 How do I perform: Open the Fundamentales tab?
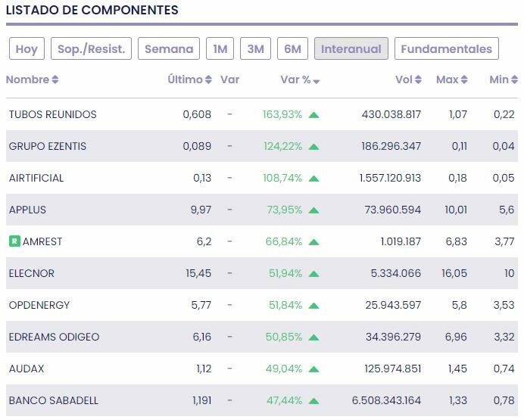tap(446, 49)
